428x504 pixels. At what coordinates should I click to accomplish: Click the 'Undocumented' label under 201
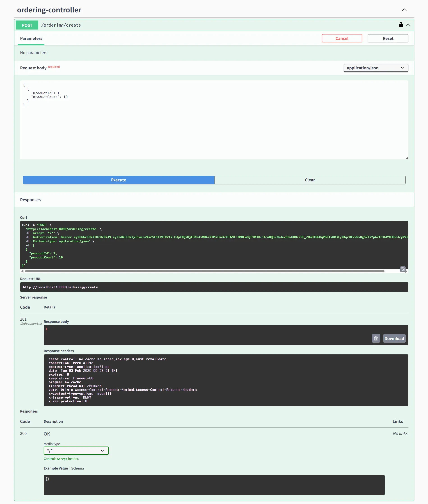(x=31, y=324)
